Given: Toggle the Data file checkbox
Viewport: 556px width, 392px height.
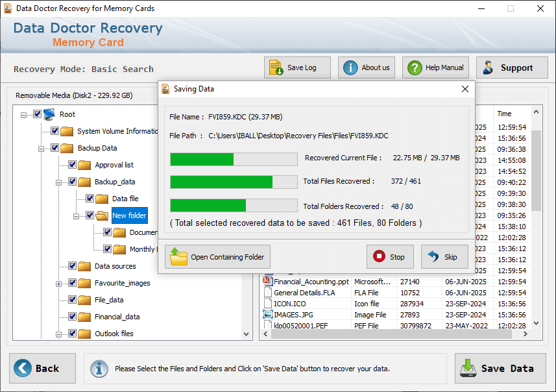Looking at the screenshot, I should click(x=90, y=199).
